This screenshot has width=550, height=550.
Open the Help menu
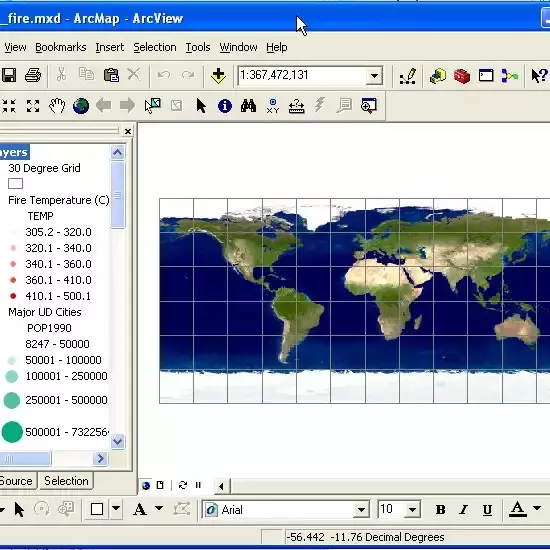point(277,47)
